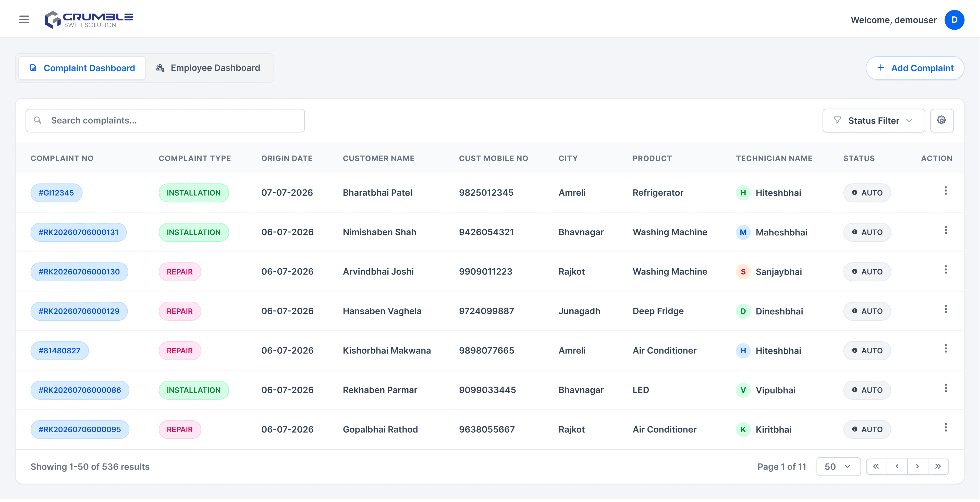The width and height of the screenshot is (980, 502).
Task: Click origin date 07-07-2026
Action: coord(287,193)
